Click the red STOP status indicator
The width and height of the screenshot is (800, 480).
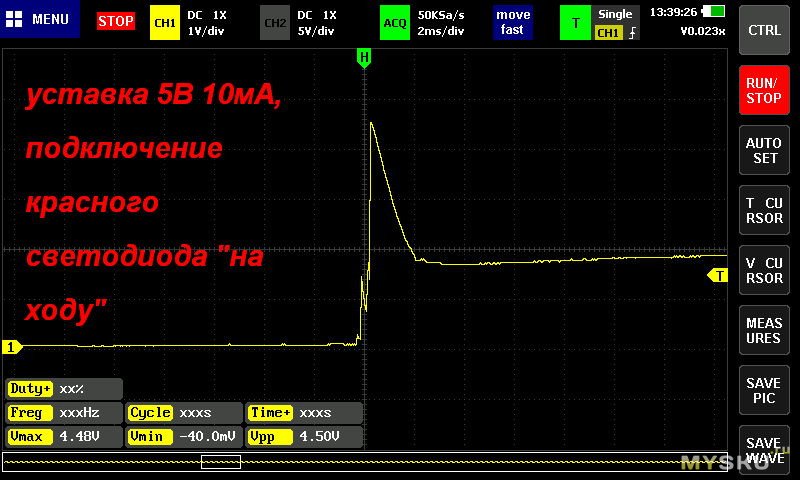pos(116,21)
